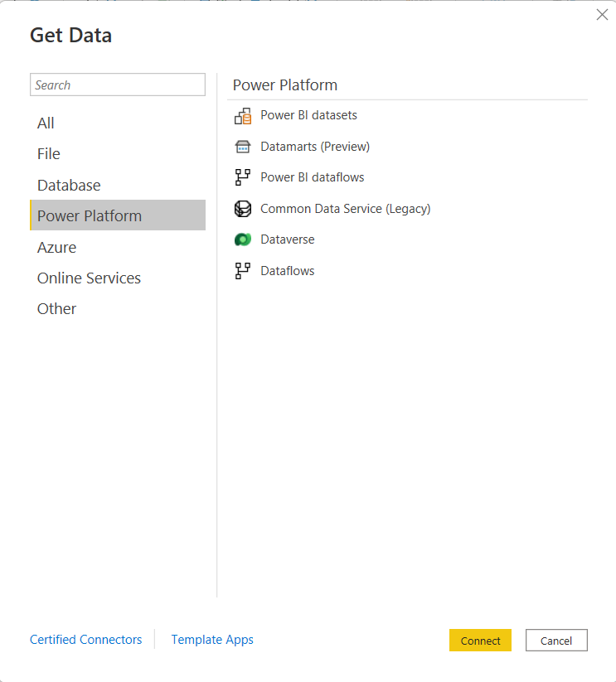The width and height of the screenshot is (616, 682).
Task: Focus the Search input field
Action: pos(118,85)
